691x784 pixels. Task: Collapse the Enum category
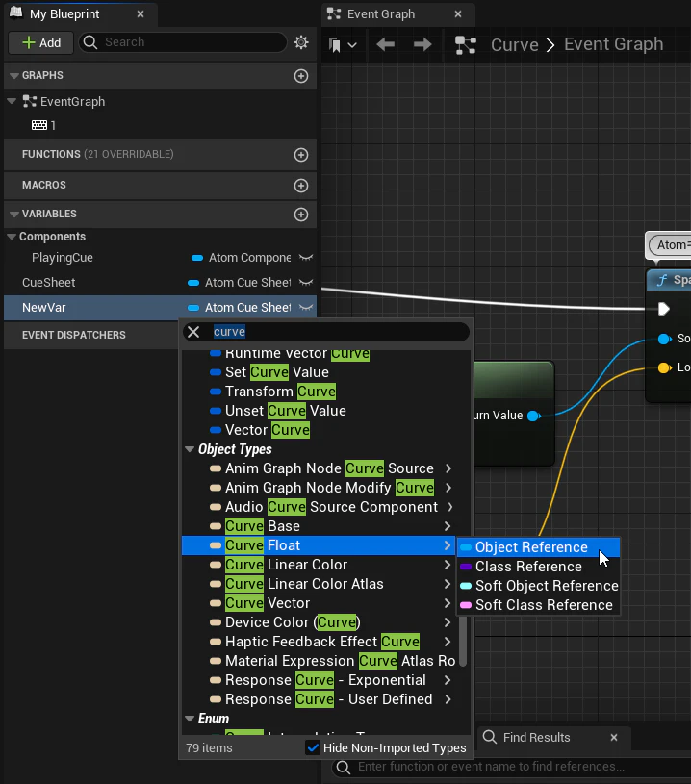pos(190,719)
